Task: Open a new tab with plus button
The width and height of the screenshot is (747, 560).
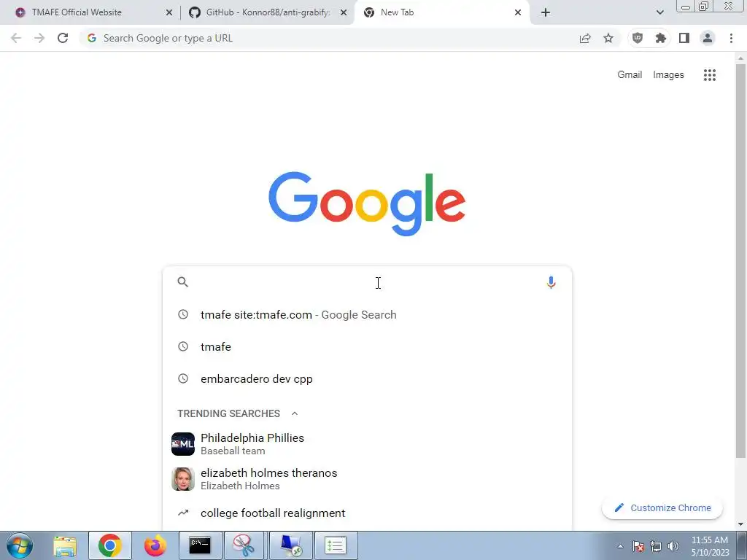Action: [x=546, y=12]
